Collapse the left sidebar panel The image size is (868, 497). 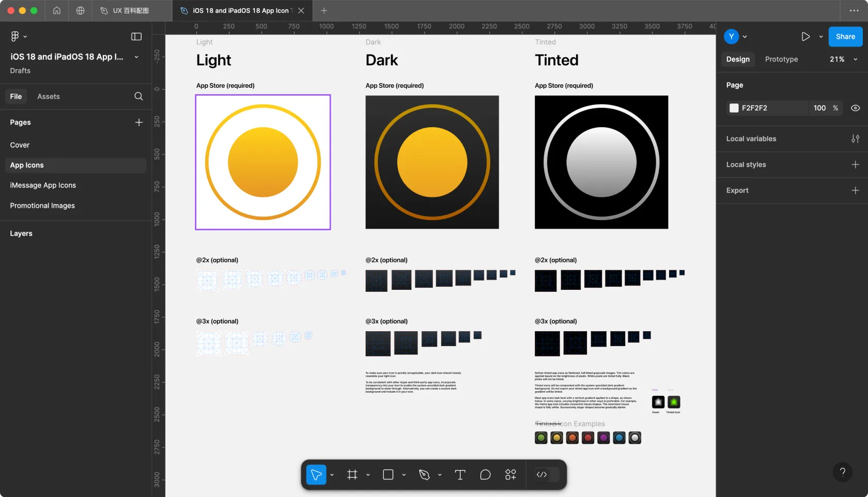coord(136,37)
